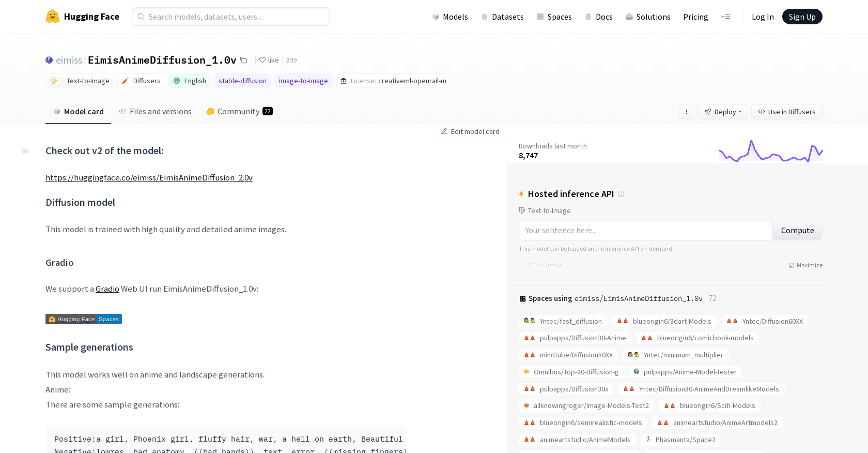This screenshot has height=453, width=868.
Task: Focus the search models input field
Action: (x=231, y=17)
